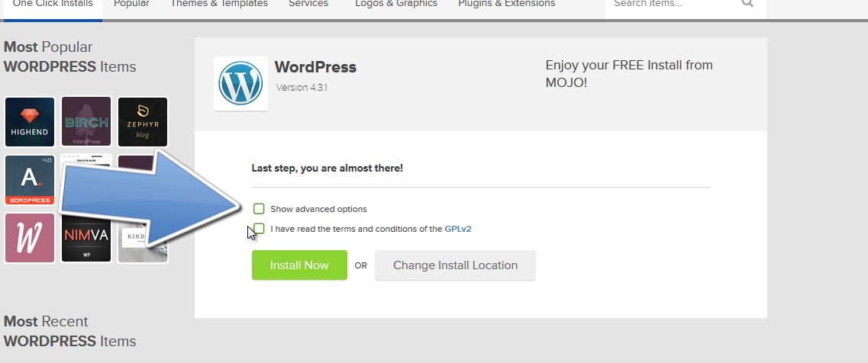Screen dimensions: 868x363
Task: Open the Zephyr blog theme thumbnail
Action: tap(143, 122)
